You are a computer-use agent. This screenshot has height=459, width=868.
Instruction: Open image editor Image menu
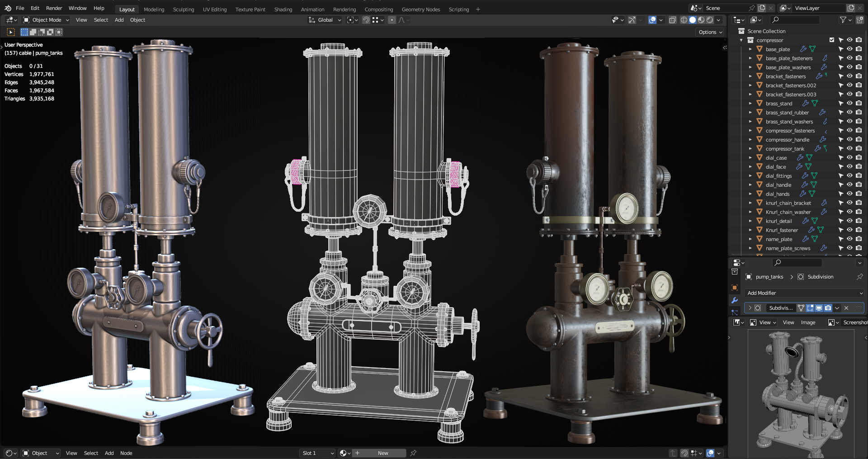808,322
